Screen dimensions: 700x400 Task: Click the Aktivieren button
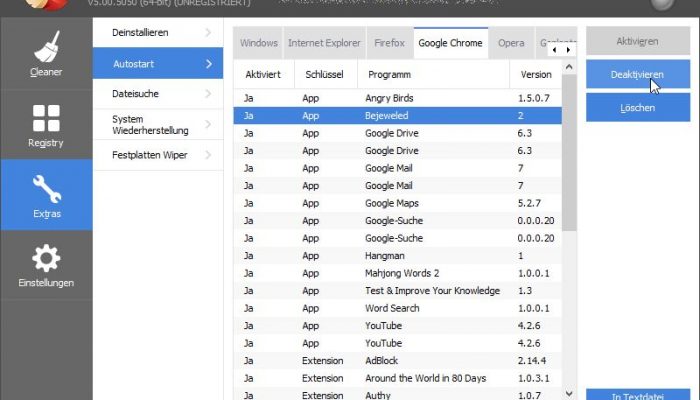[x=638, y=41]
